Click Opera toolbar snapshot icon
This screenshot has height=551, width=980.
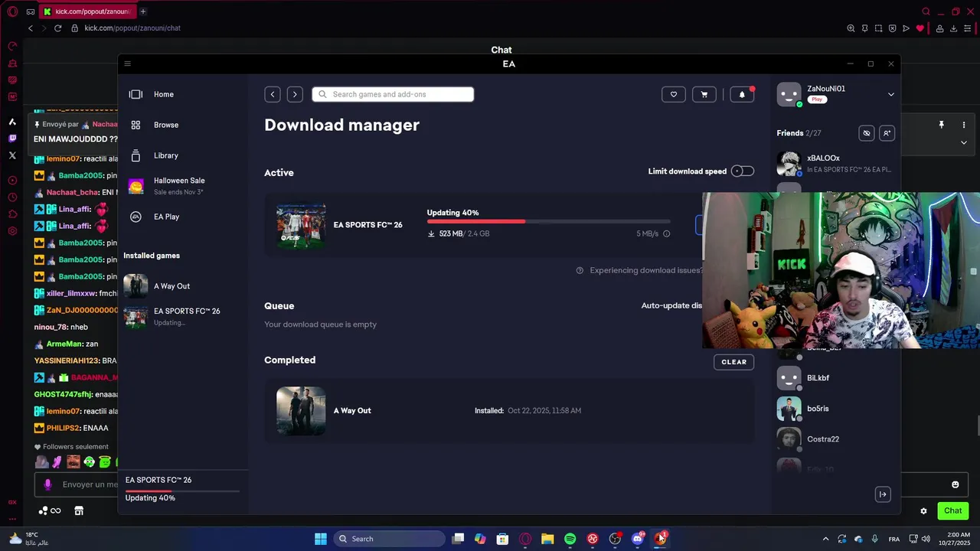(x=878, y=28)
